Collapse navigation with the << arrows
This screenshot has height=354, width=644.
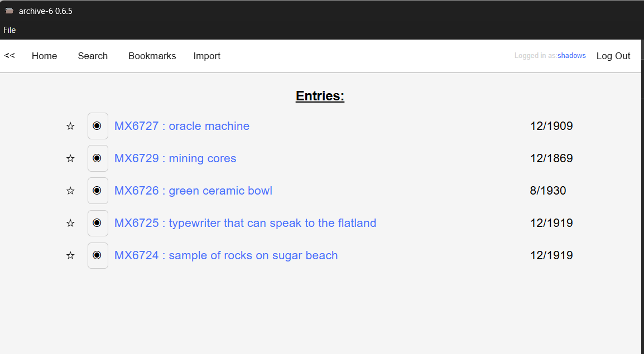point(9,56)
